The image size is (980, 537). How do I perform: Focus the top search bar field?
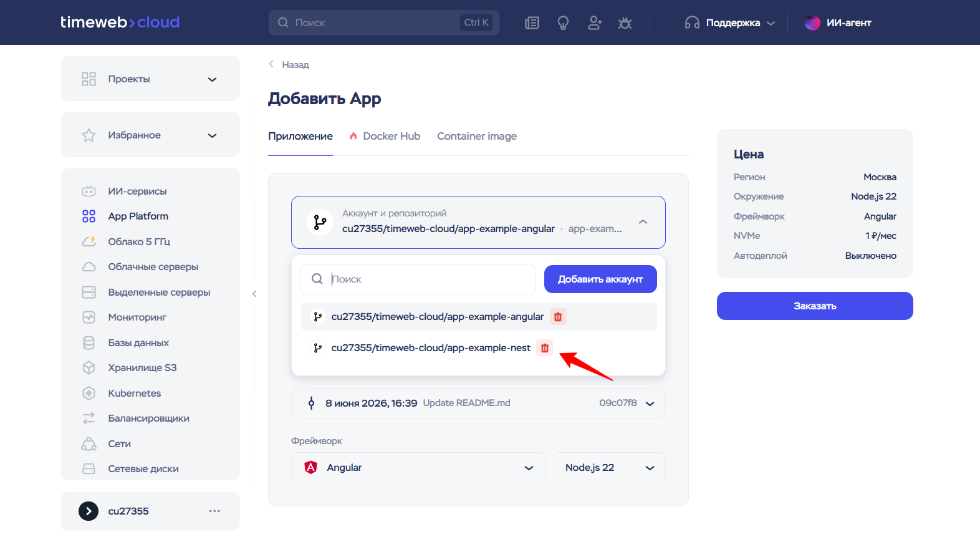pos(384,22)
